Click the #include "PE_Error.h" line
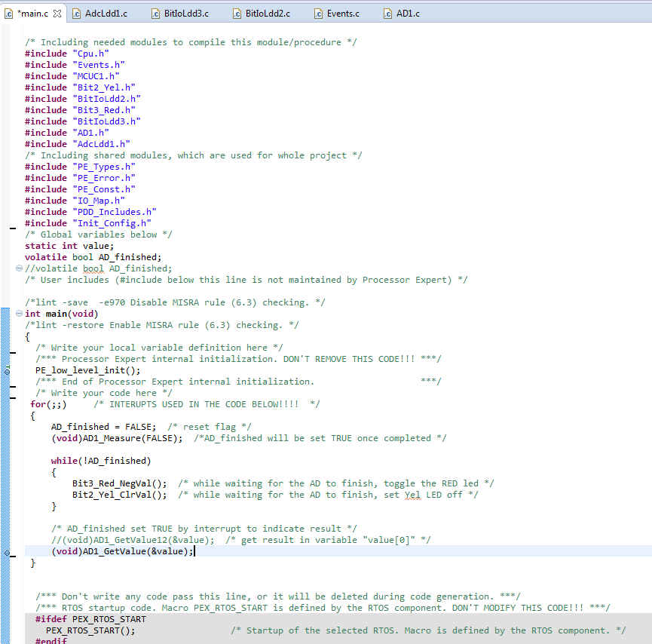The image size is (652, 644). (x=80, y=178)
